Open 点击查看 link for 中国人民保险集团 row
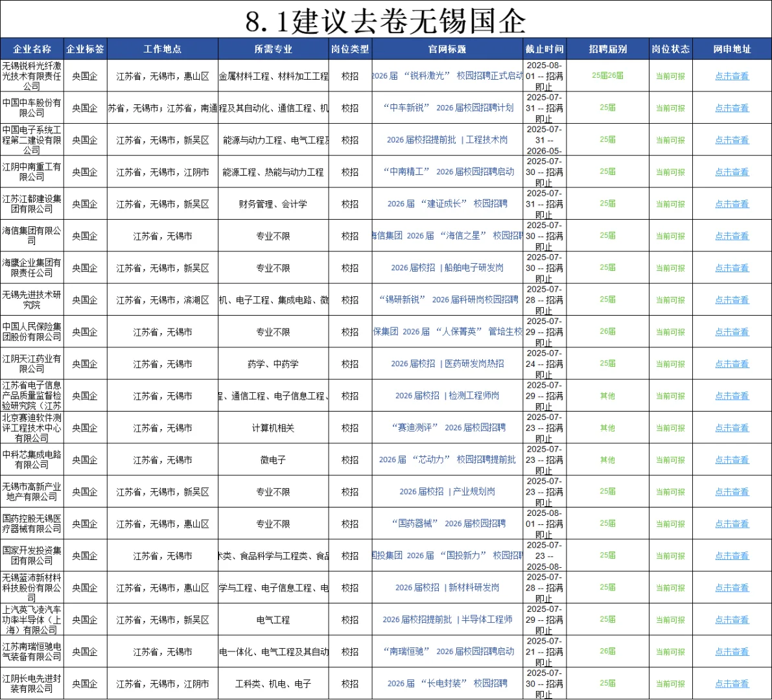772x700 pixels. [x=732, y=332]
